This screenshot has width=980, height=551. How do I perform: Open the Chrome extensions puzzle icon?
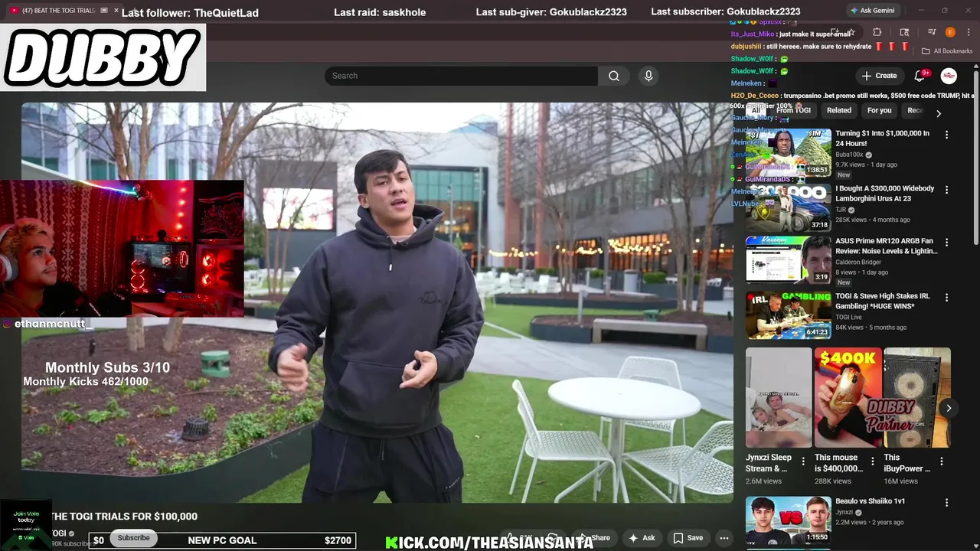point(877,32)
